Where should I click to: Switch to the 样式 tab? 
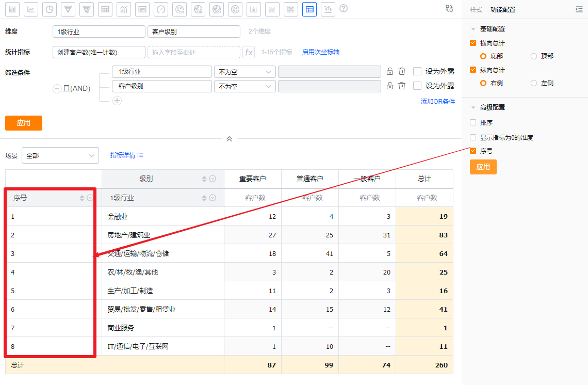pos(476,10)
